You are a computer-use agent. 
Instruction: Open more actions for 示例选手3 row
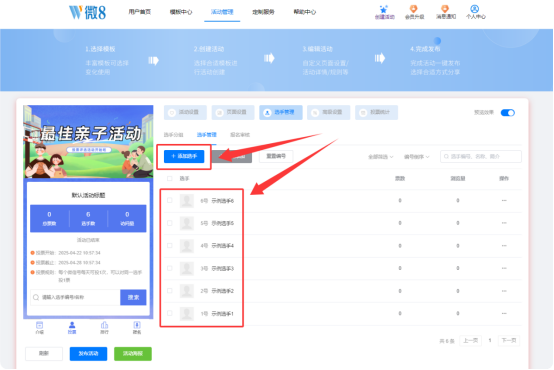pyautogui.click(x=504, y=268)
